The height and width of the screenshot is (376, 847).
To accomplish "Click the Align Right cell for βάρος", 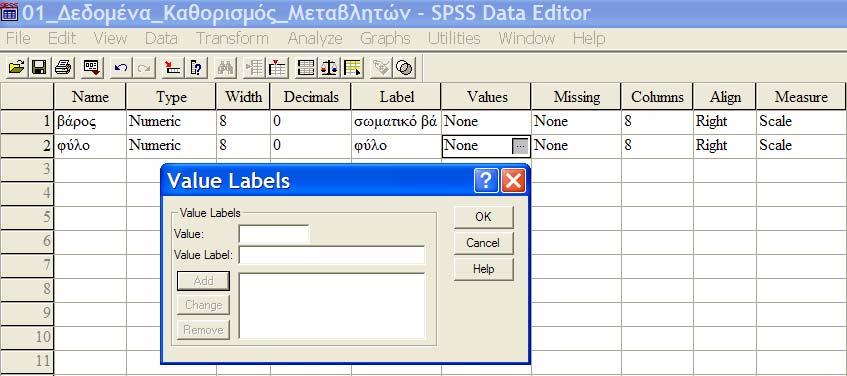I will pos(725,122).
